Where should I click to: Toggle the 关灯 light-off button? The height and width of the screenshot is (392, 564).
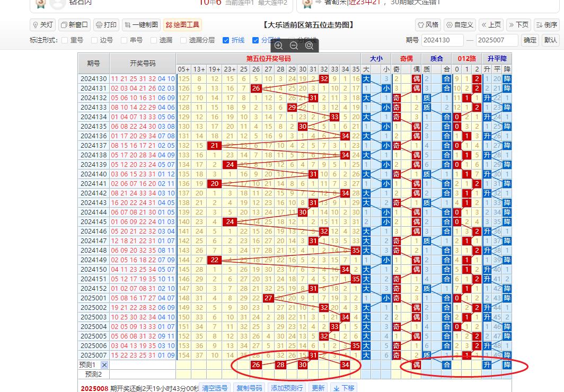[x=43, y=25]
